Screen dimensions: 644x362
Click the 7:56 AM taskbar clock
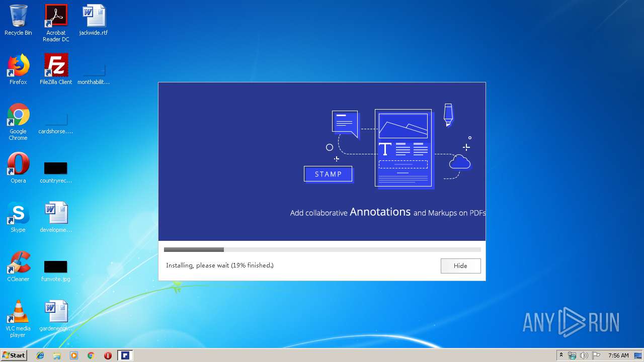[618, 355]
